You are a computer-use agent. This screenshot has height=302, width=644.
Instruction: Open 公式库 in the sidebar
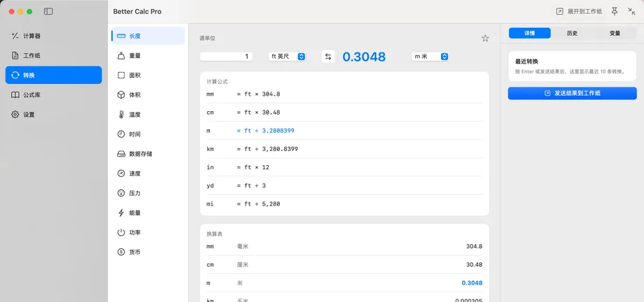(53, 95)
